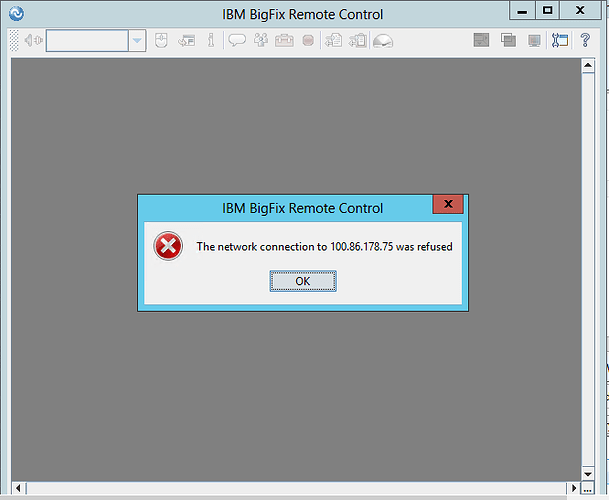Click the performance gauge icon

383,41
